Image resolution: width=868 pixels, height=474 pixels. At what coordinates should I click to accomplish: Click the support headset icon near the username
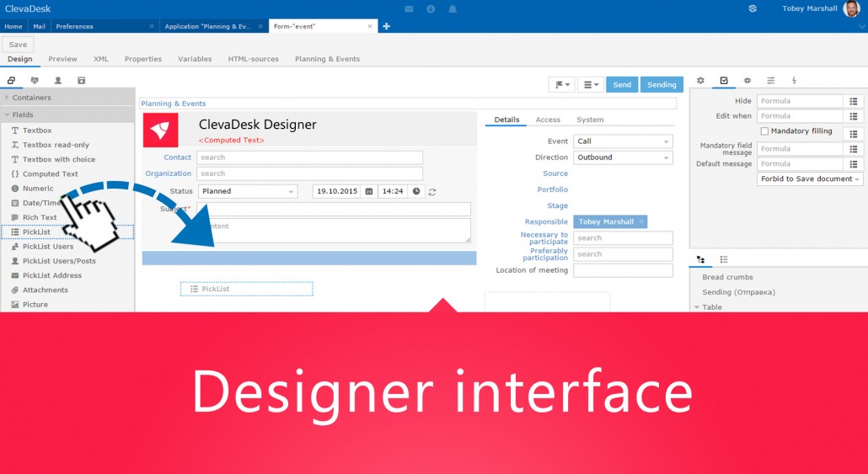(x=753, y=8)
